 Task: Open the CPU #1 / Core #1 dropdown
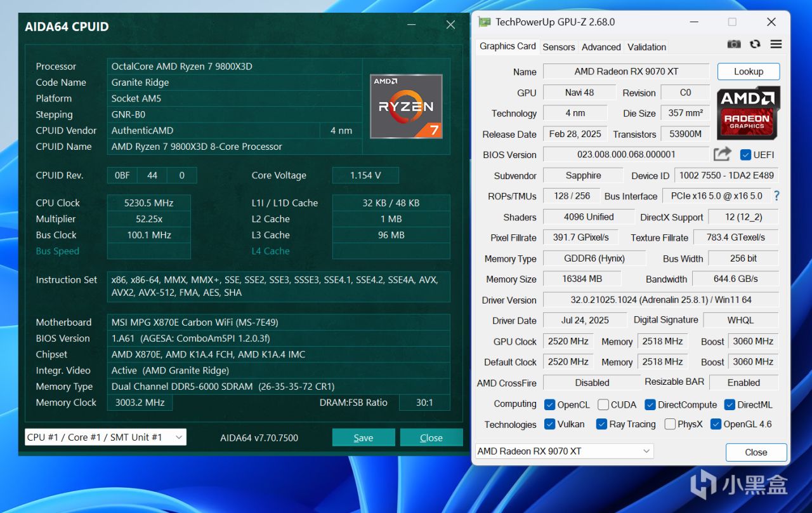coord(105,437)
